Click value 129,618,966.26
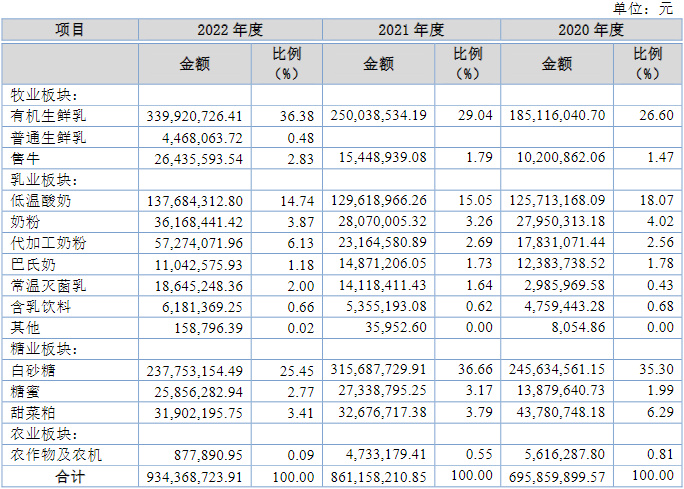 coord(379,200)
